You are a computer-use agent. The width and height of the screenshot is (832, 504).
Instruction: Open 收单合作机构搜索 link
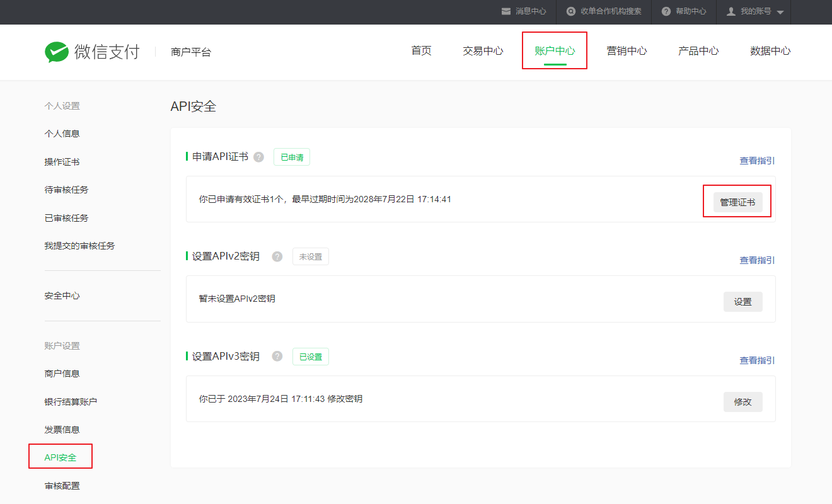(611, 11)
